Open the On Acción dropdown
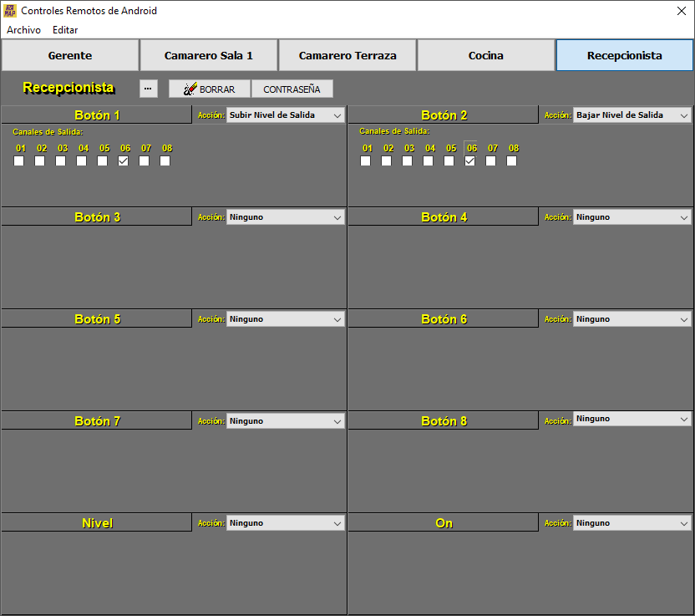695x616 pixels. point(632,523)
